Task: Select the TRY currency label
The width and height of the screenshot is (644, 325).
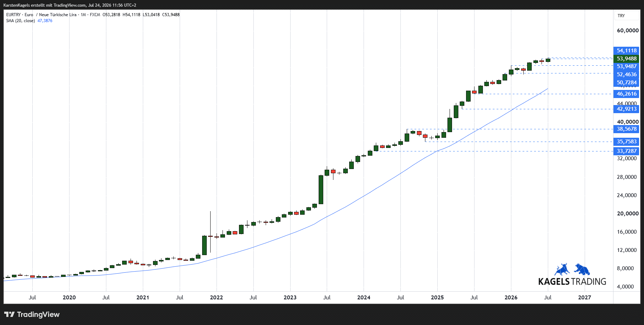Action: 621,16
